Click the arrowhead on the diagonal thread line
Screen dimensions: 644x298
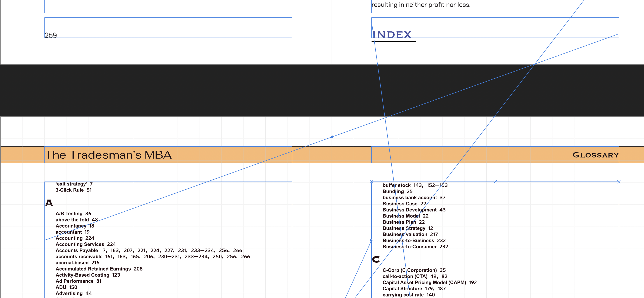(332, 137)
